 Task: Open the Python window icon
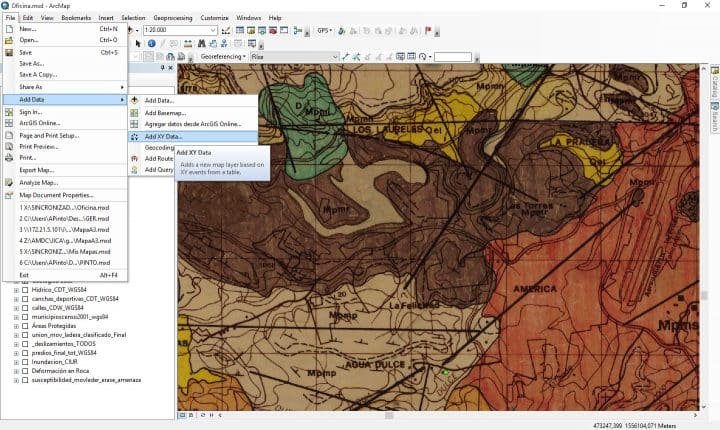(284, 30)
